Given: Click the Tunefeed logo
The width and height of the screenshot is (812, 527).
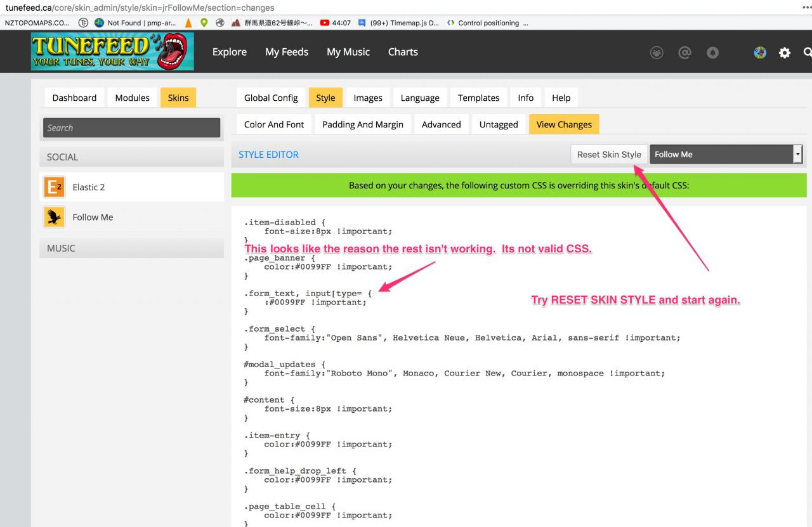Looking at the screenshot, I should 112,52.
